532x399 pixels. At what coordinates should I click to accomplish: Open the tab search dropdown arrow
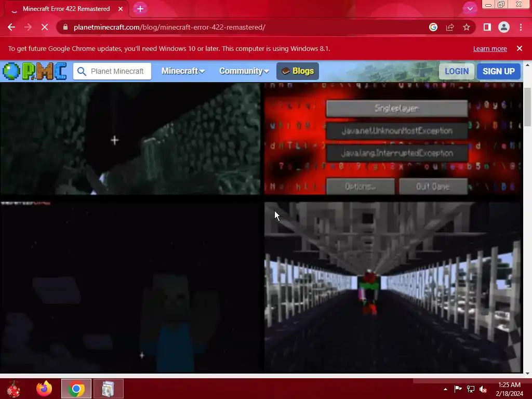[x=470, y=9]
